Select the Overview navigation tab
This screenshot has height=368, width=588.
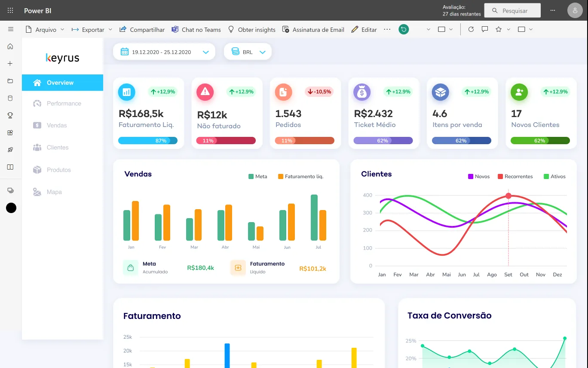(x=63, y=83)
